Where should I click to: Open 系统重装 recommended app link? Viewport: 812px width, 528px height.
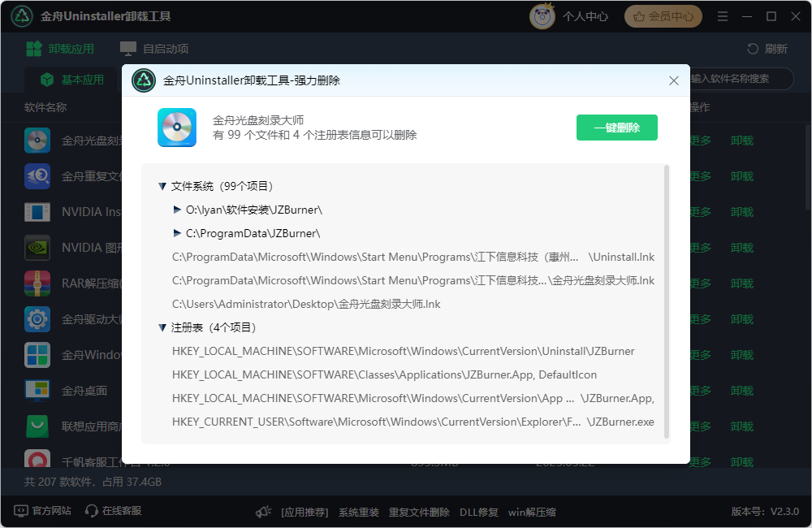coord(358,513)
